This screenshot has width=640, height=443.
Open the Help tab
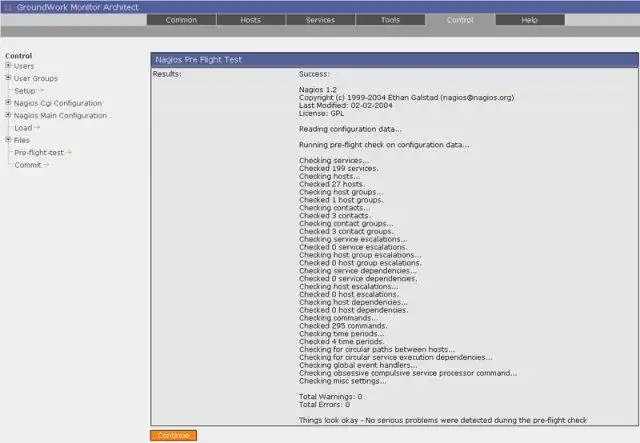pyautogui.click(x=530, y=20)
